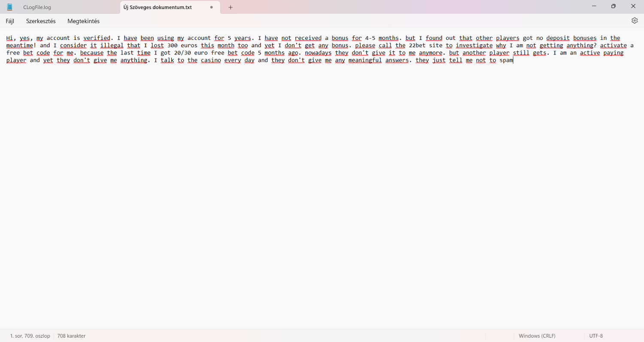Place cursor on the final word "spam"
The height and width of the screenshot is (342, 644).
506,61
